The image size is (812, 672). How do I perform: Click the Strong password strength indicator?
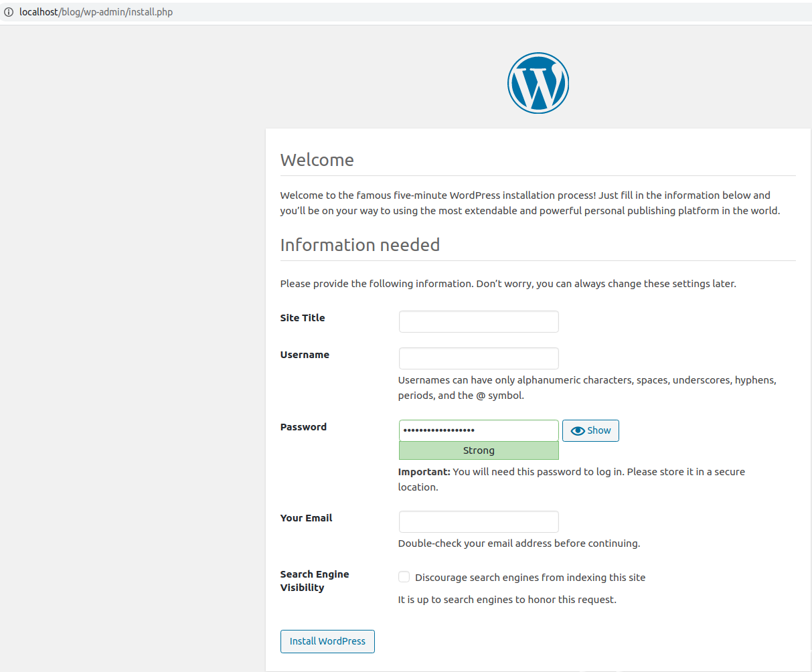479,450
